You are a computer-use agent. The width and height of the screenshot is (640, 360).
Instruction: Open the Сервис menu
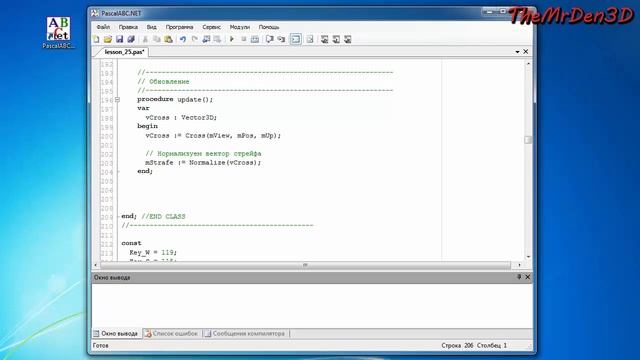[211, 27]
